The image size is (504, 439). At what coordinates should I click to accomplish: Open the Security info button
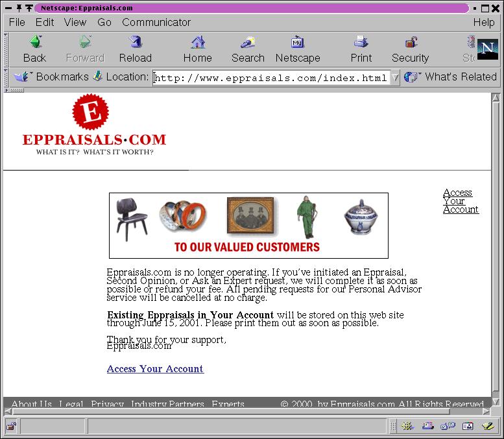pyautogui.click(x=410, y=49)
